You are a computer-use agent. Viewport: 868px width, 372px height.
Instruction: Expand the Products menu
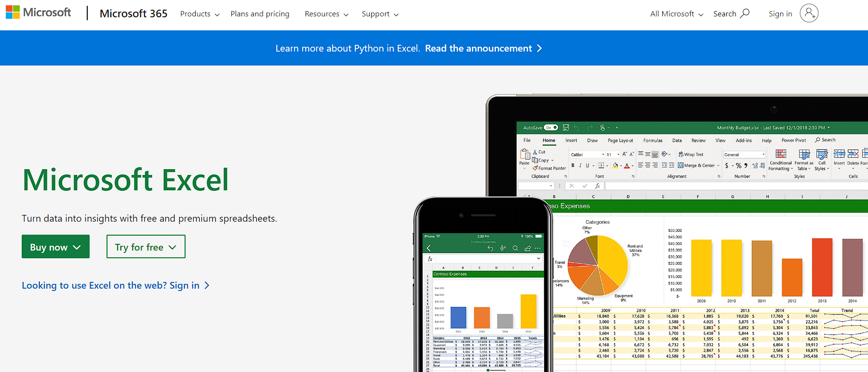[x=200, y=14]
